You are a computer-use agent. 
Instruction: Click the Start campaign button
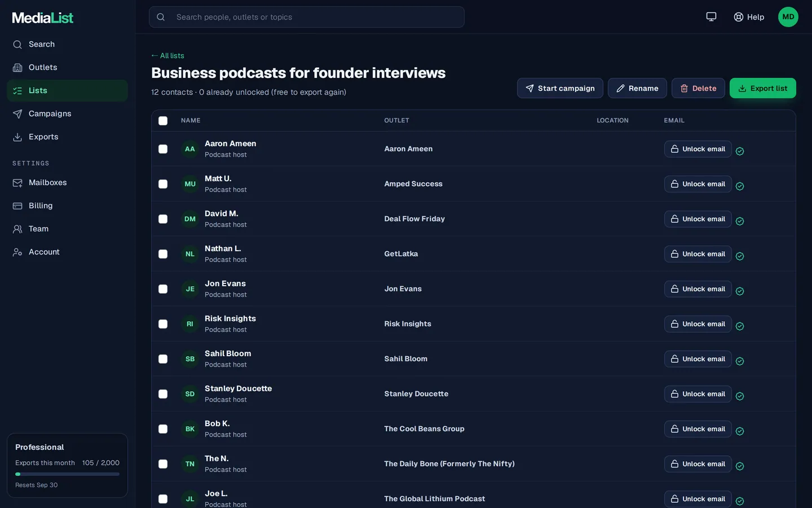560,88
